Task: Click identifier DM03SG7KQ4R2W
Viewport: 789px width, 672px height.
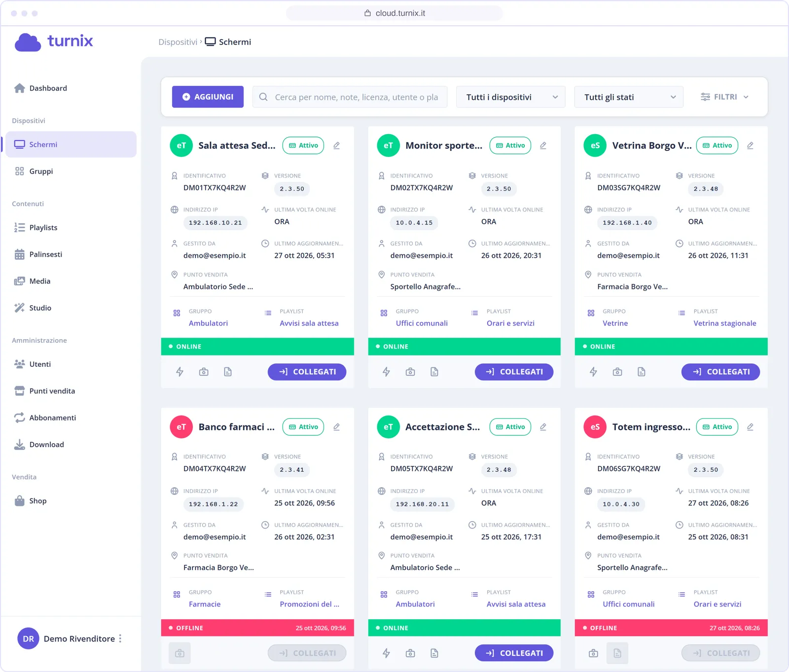Action: [x=629, y=188]
